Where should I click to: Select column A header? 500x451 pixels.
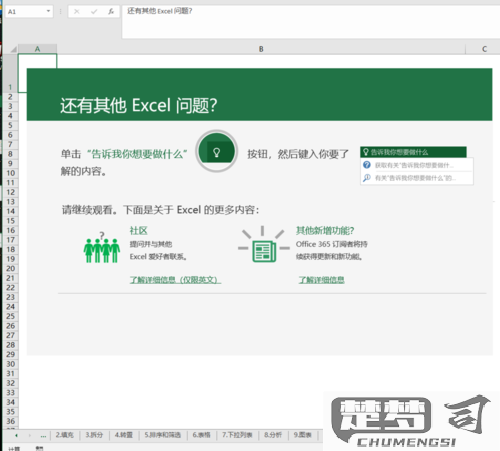(x=37, y=49)
